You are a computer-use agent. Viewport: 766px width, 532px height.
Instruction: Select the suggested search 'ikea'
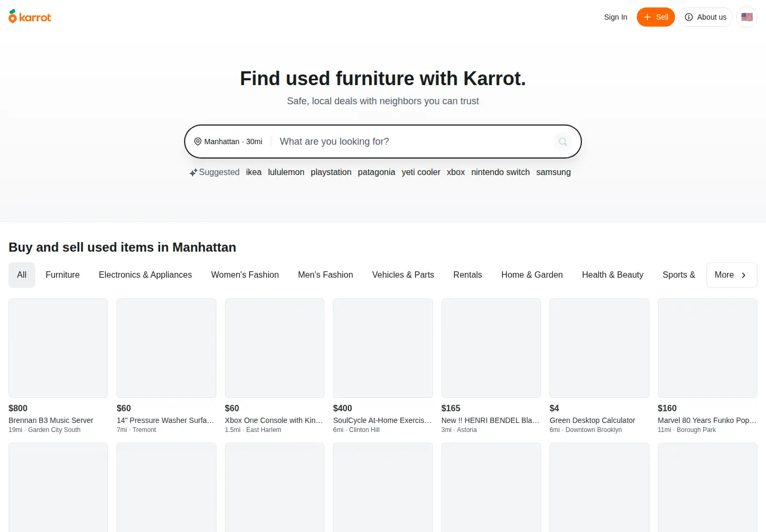click(x=254, y=172)
